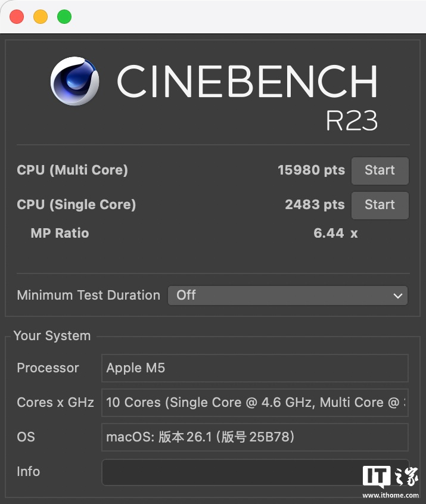Click the CINEBENCH title text
426x504 pixels.
247,82
